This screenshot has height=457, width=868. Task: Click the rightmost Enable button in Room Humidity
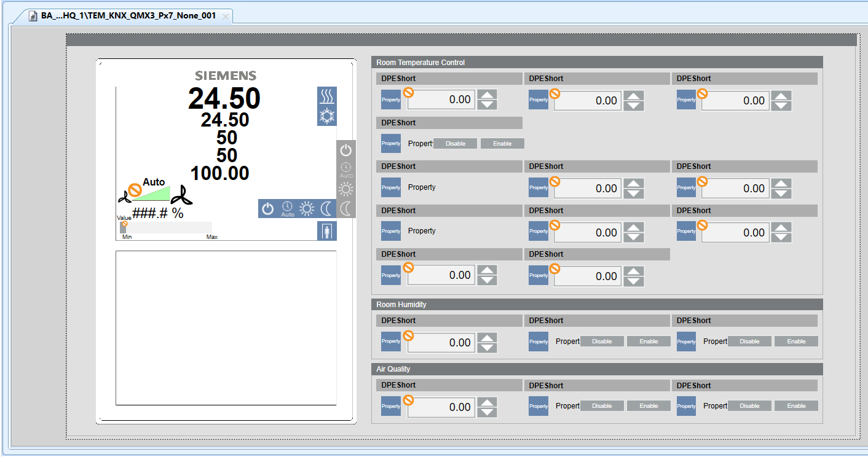pos(796,342)
